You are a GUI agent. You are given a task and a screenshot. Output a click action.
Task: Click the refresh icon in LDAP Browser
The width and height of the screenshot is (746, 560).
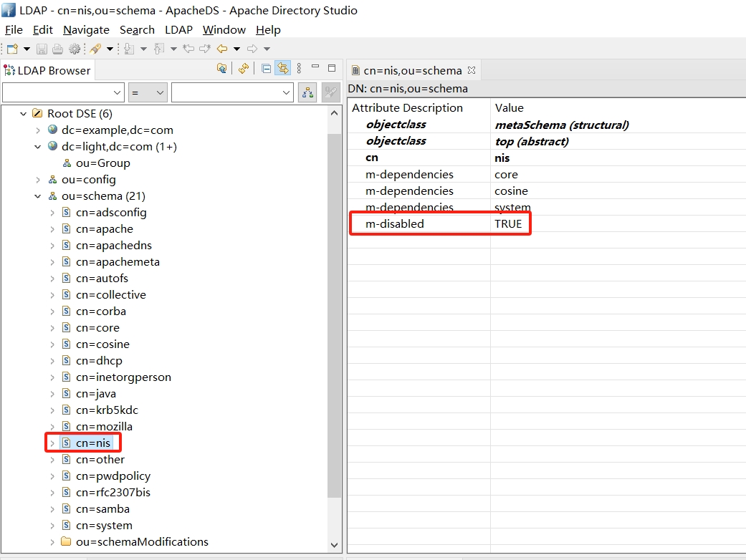tap(244, 69)
